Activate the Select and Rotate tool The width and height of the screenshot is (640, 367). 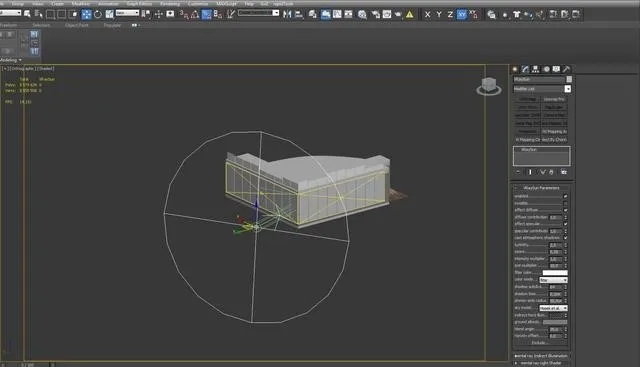pyautogui.click(x=98, y=15)
